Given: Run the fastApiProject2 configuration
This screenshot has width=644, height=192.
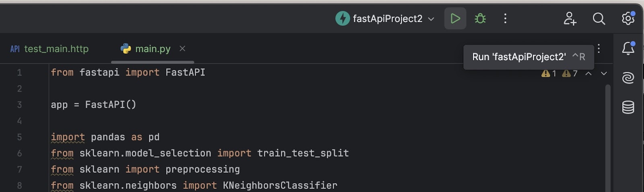Looking at the screenshot, I should pos(455,18).
